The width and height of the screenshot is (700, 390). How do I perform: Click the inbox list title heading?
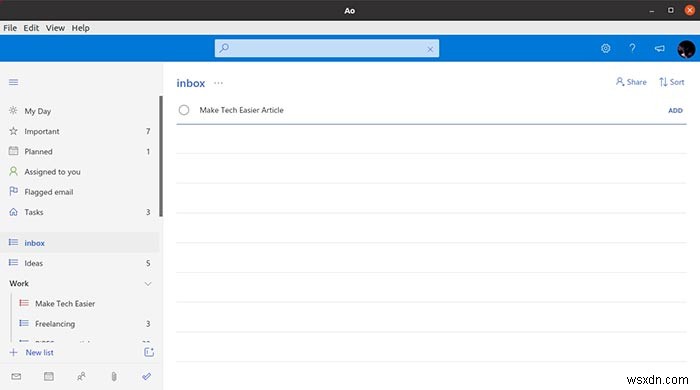(x=191, y=83)
